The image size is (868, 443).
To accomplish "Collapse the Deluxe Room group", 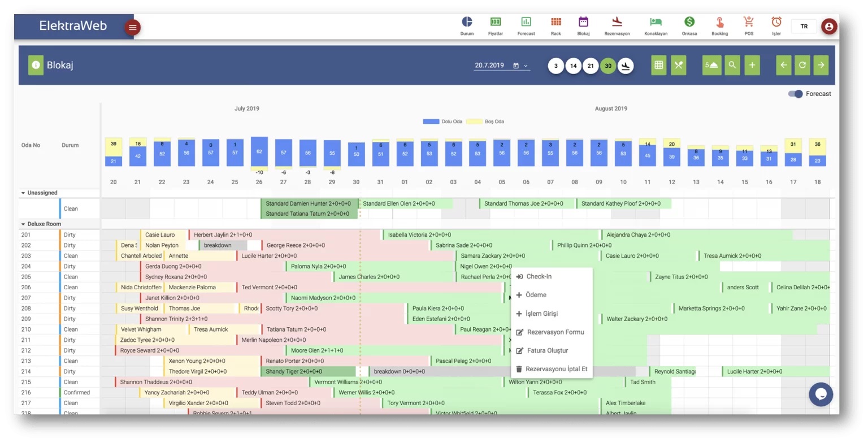I will 23,224.
